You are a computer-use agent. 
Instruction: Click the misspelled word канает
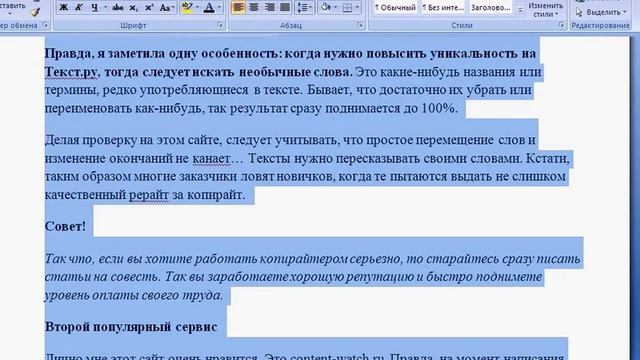pos(211,158)
